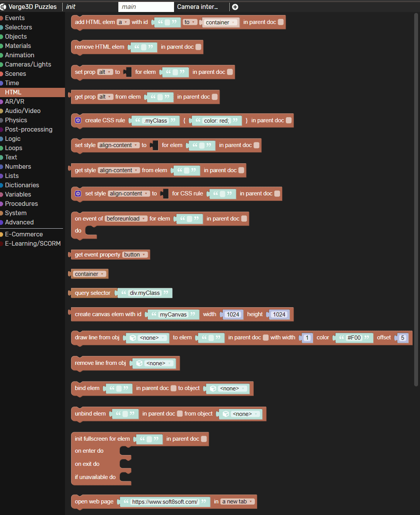Open the Variables category
This screenshot has width=420, height=515.
coord(18,194)
